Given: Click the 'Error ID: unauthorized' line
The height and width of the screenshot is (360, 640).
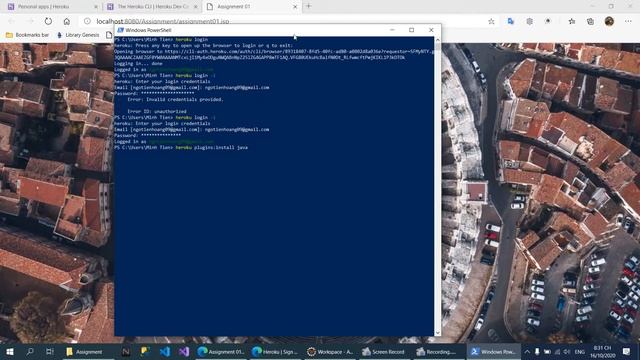Looking at the screenshot, I should tap(157, 111).
